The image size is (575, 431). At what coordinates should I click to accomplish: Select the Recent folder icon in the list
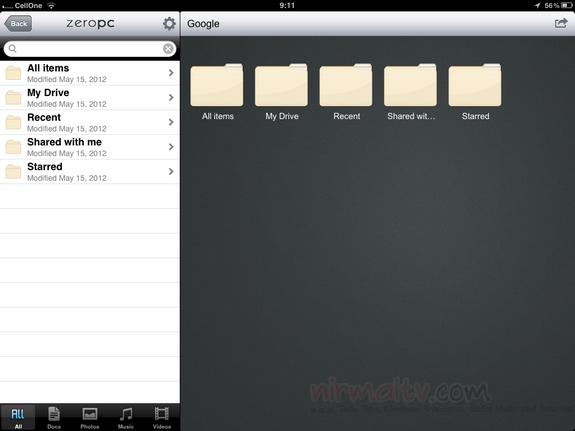(x=13, y=122)
